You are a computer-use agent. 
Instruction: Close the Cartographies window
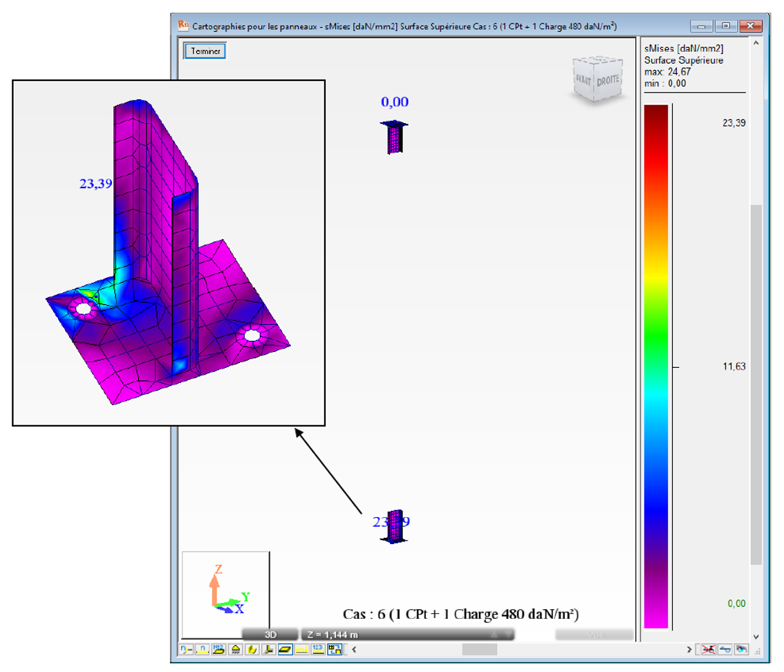(750, 26)
